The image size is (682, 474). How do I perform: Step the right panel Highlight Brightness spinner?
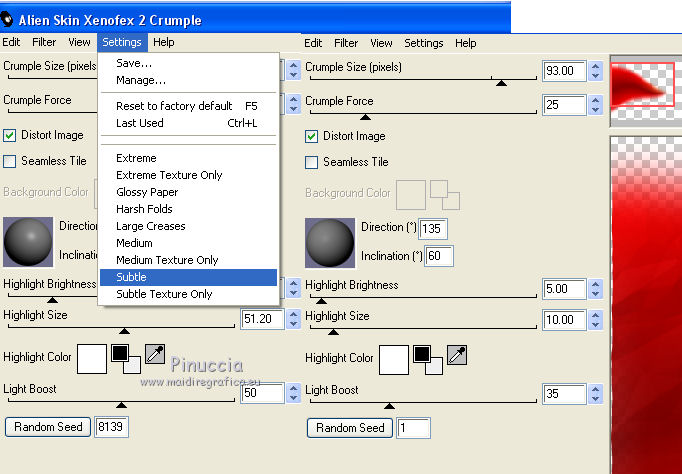[595, 289]
